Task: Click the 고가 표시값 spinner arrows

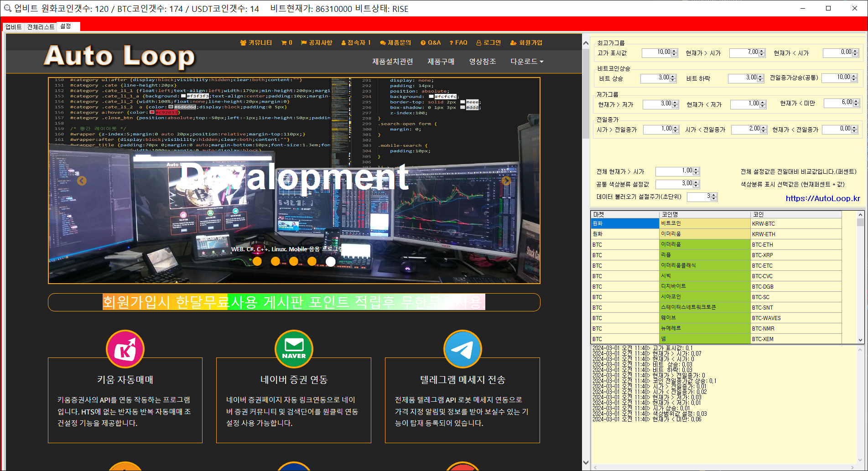Action: click(x=675, y=53)
